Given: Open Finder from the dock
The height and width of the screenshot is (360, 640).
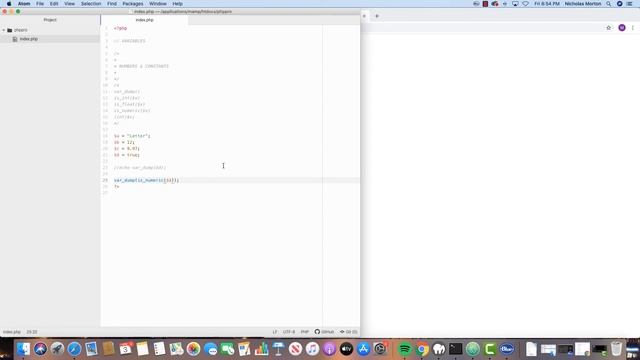Looking at the screenshot, I should click(x=23, y=349).
